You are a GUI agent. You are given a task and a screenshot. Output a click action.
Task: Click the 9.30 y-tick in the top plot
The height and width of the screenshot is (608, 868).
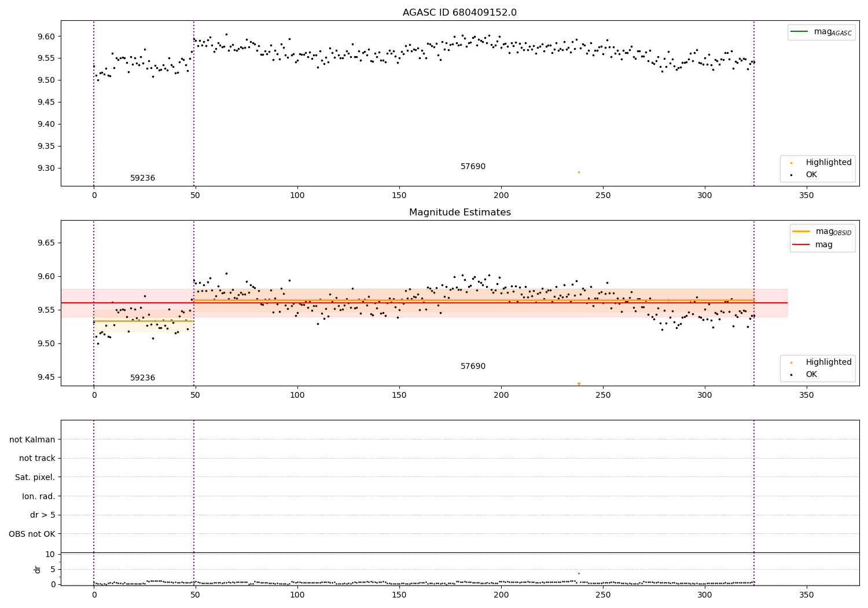coord(45,168)
